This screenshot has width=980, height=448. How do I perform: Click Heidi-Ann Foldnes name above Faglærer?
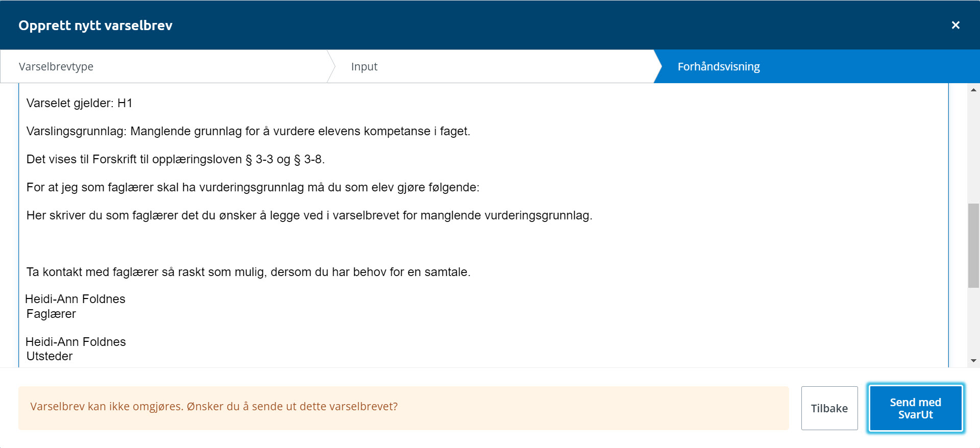(75, 299)
